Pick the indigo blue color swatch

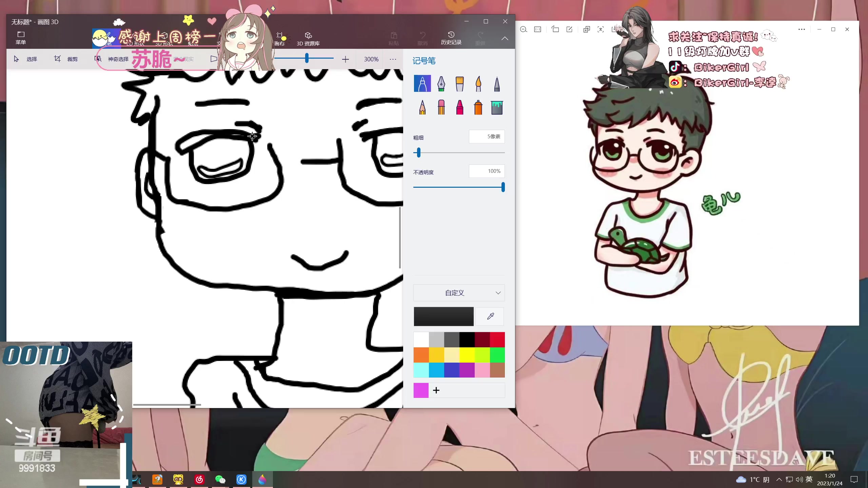click(452, 370)
